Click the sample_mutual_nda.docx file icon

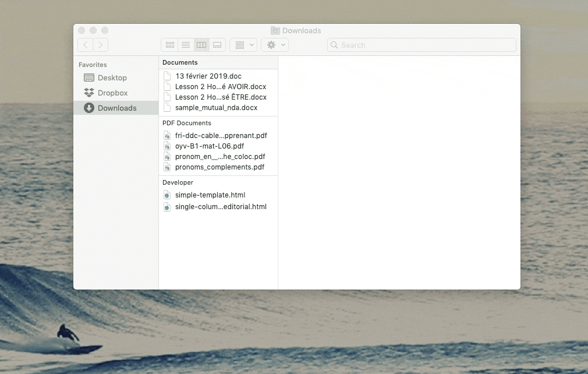tap(167, 108)
